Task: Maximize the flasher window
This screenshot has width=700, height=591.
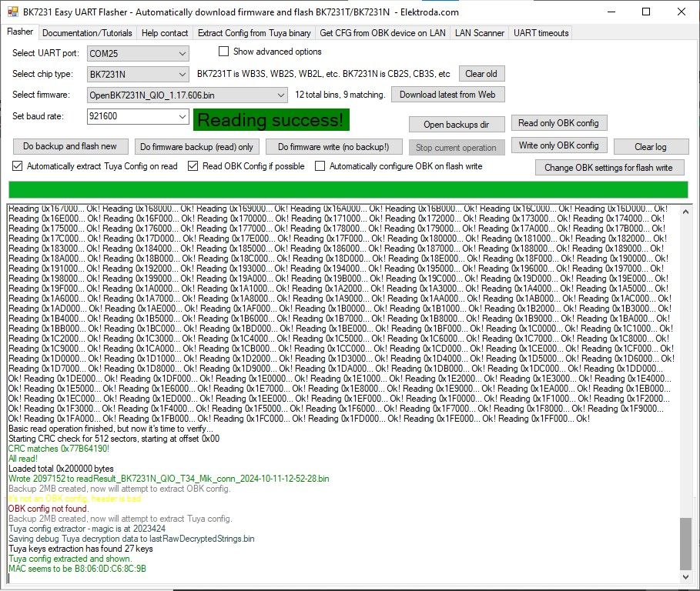Action: (x=646, y=12)
